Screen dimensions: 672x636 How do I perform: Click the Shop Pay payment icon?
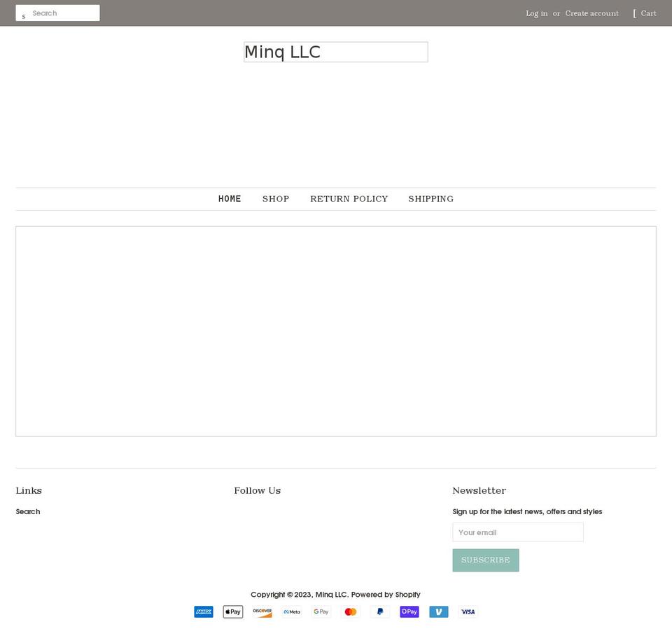click(409, 611)
